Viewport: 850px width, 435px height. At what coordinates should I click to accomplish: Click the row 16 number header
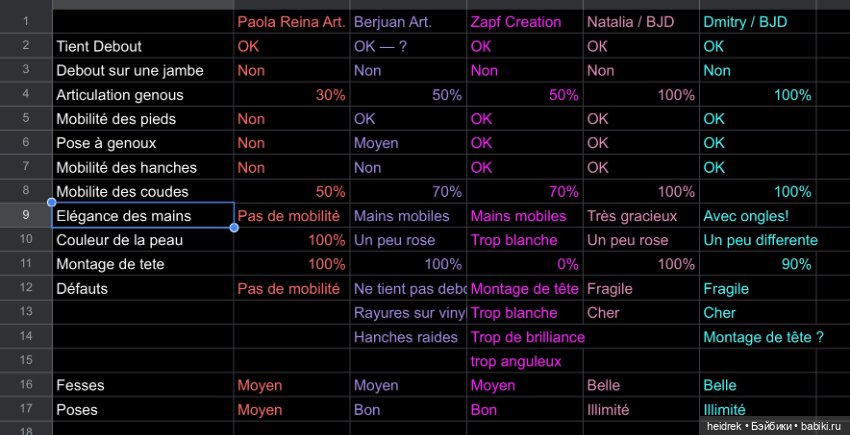[25, 385]
